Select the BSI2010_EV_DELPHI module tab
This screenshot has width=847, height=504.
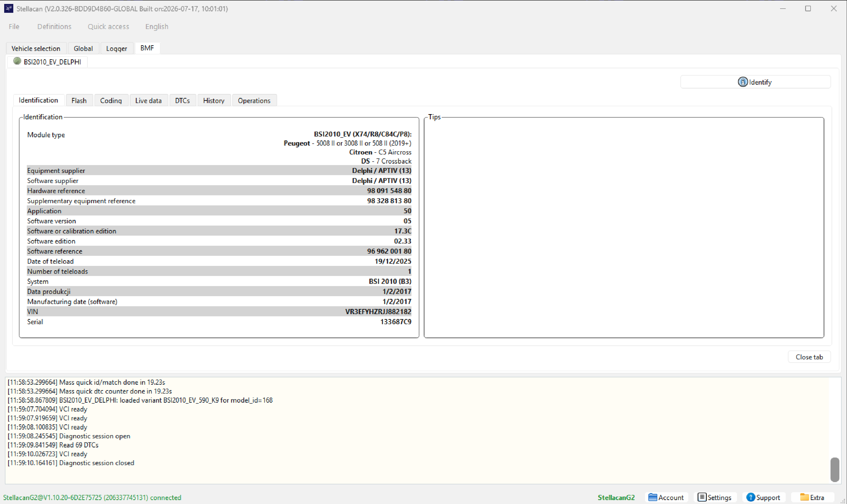point(47,62)
